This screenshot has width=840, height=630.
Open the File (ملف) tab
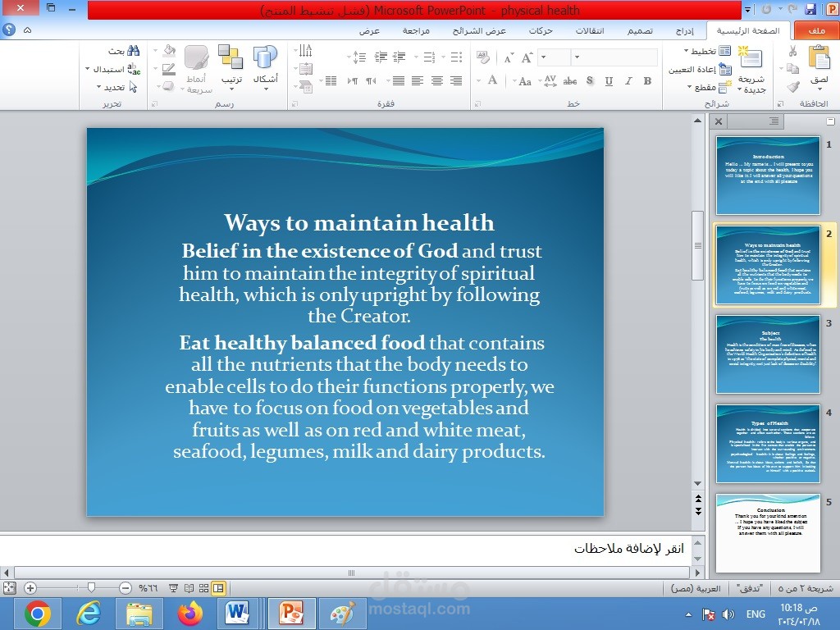coord(816,30)
